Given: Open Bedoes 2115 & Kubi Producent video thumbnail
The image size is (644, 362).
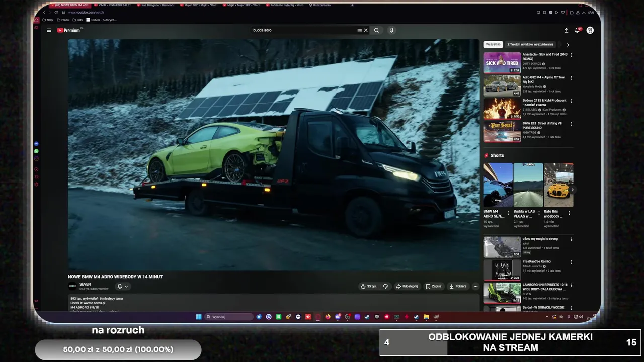Looking at the screenshot, I should pyautogui.click(x=502, y=109).
